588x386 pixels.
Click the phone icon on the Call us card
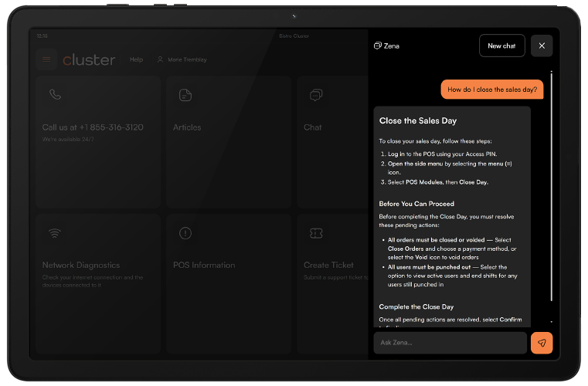click(55, 94)
